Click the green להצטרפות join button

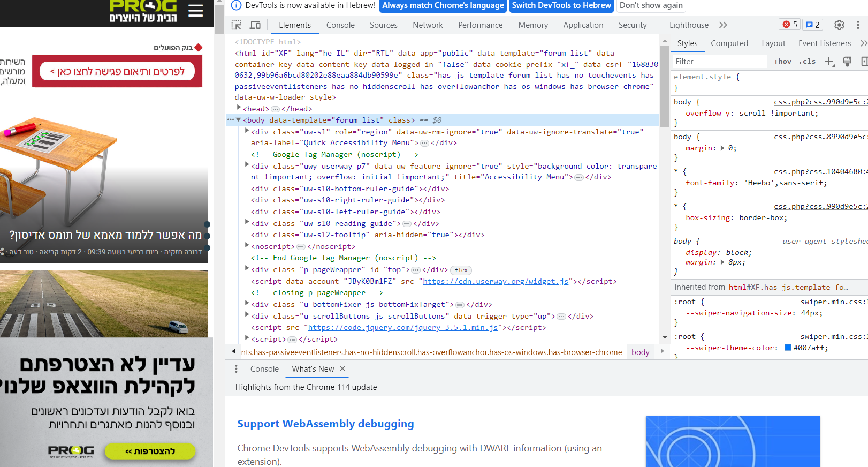[x=150, y=451]
